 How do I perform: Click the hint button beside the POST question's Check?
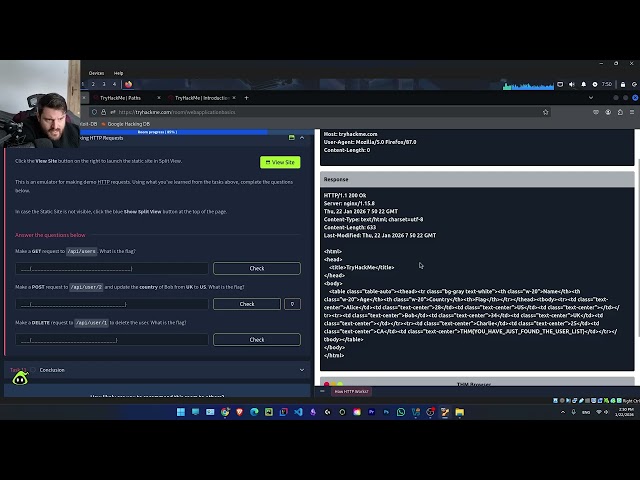(x=292, y=304)
